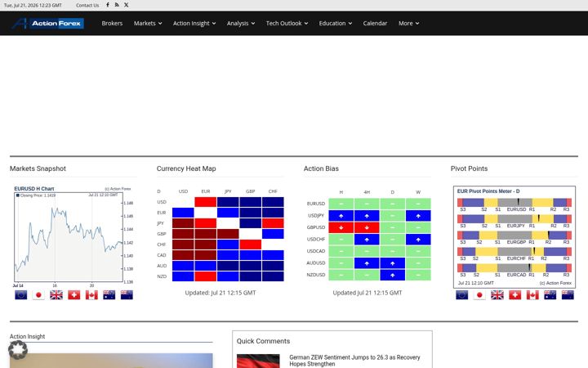Open the RSS feed icon

pos(117,5)
